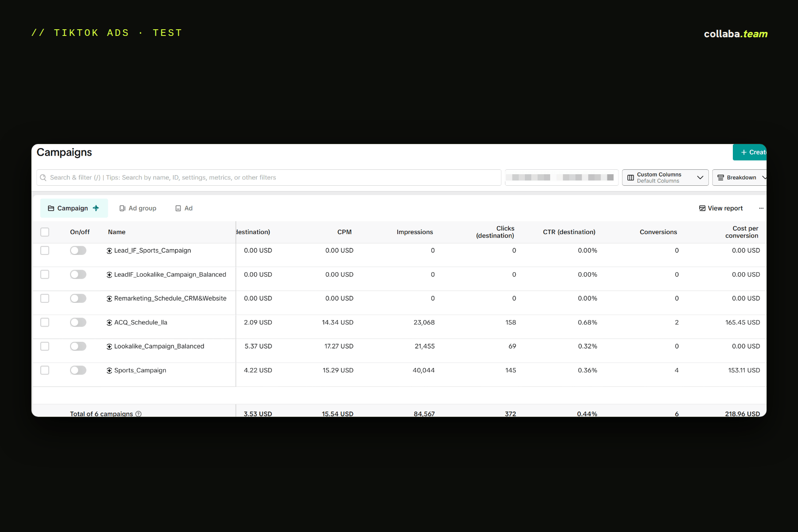Click the search magnifier icon
Viewport: 798px width, 532px height.
43,178
